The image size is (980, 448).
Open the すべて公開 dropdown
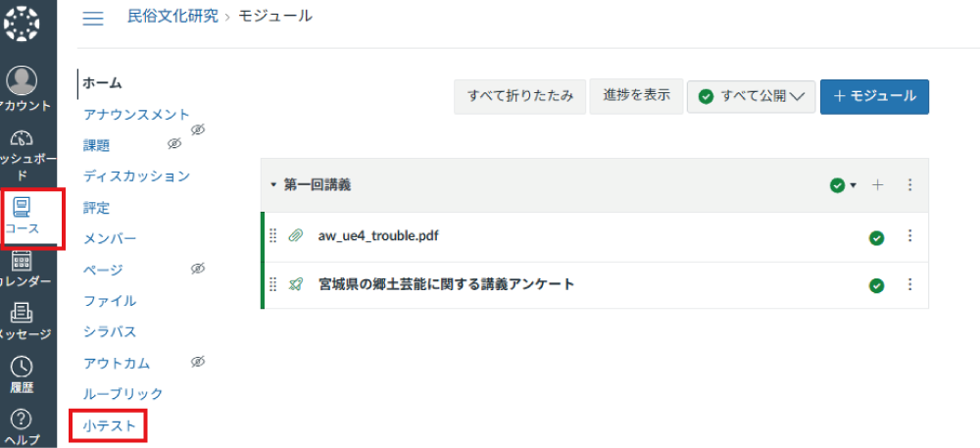pyautogui.click(x=752, y=96)
